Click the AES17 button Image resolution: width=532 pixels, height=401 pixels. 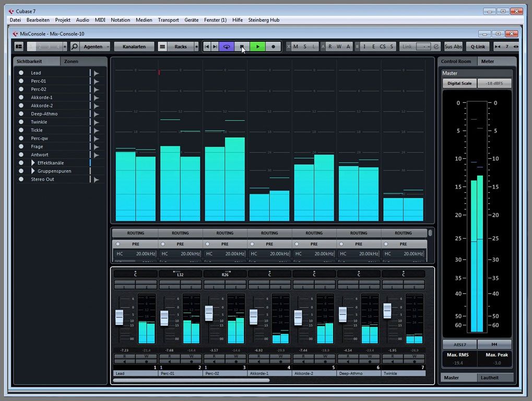click(x=460, y=344)
